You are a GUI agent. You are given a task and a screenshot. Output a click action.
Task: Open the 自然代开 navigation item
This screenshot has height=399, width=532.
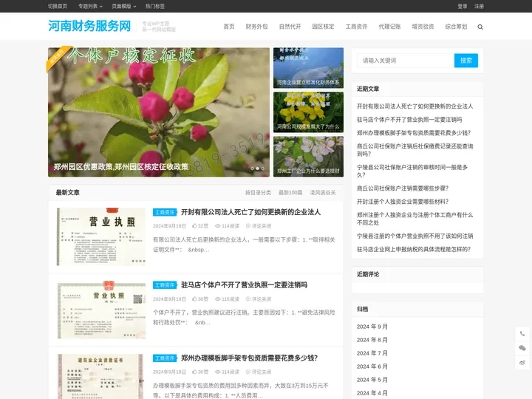[290, 27]
